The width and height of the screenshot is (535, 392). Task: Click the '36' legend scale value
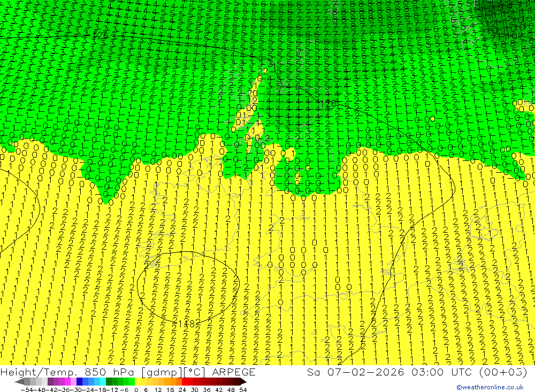(x=207, y=390)
